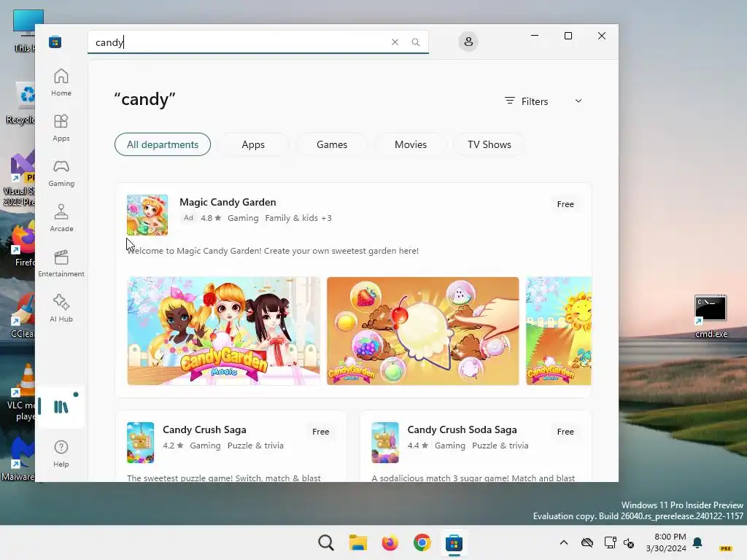Select the Games filter tab
747x560 pixels.
coord(332,144)
